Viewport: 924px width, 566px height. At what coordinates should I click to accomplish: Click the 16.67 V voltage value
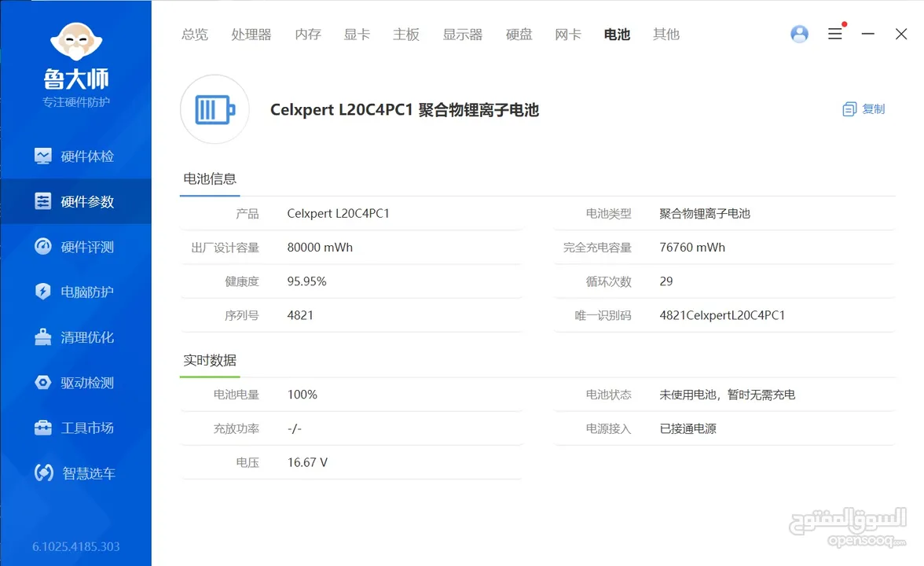(308, 462)
